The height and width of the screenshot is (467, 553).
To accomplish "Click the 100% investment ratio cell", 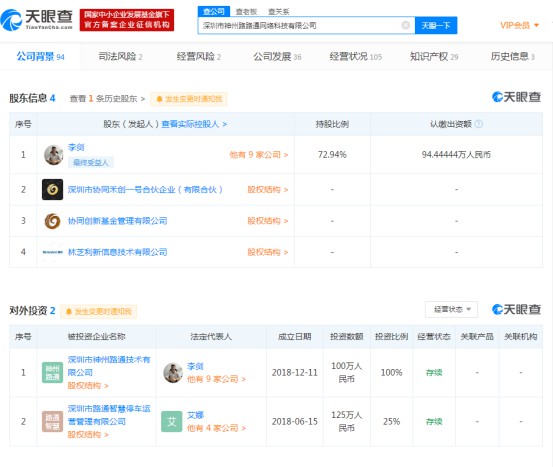I will [x=391, y=372].
